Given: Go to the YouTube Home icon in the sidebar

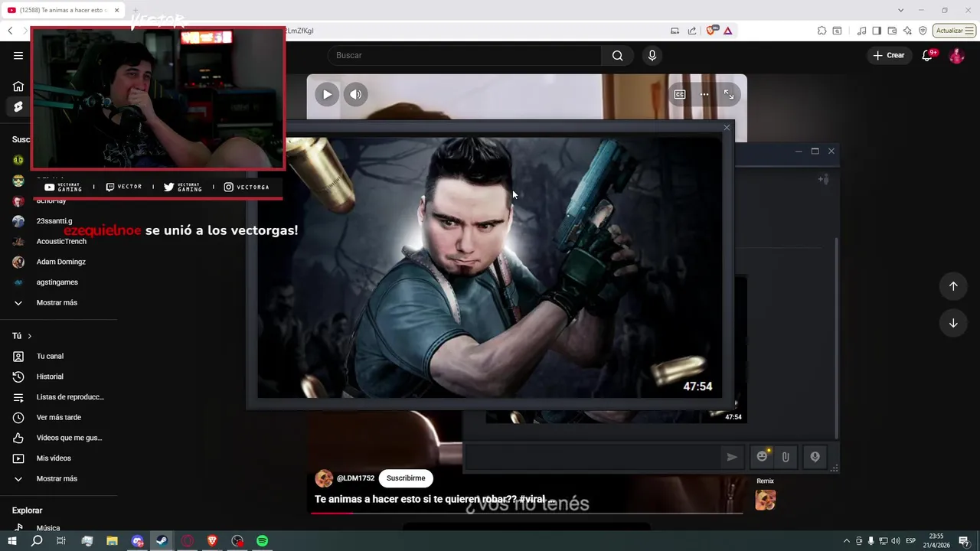Looking at the screenshot, I should (18, 86).
